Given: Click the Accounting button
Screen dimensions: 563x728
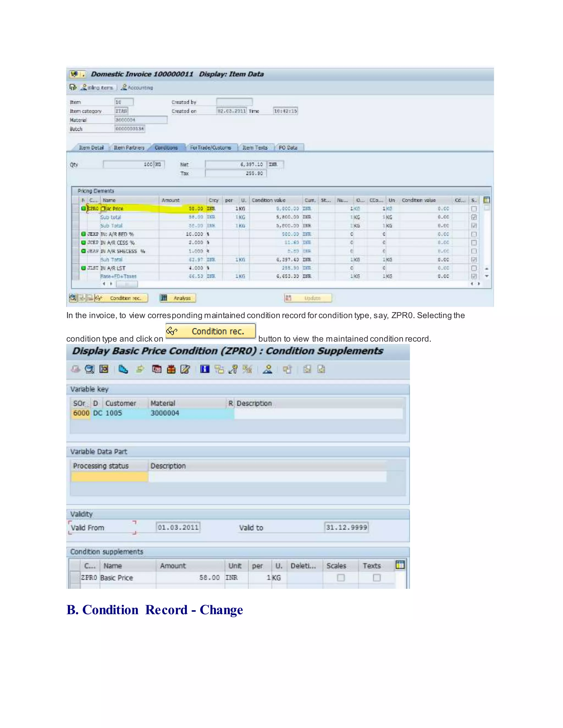Looking at the screenshot, I should pos(137,87).
